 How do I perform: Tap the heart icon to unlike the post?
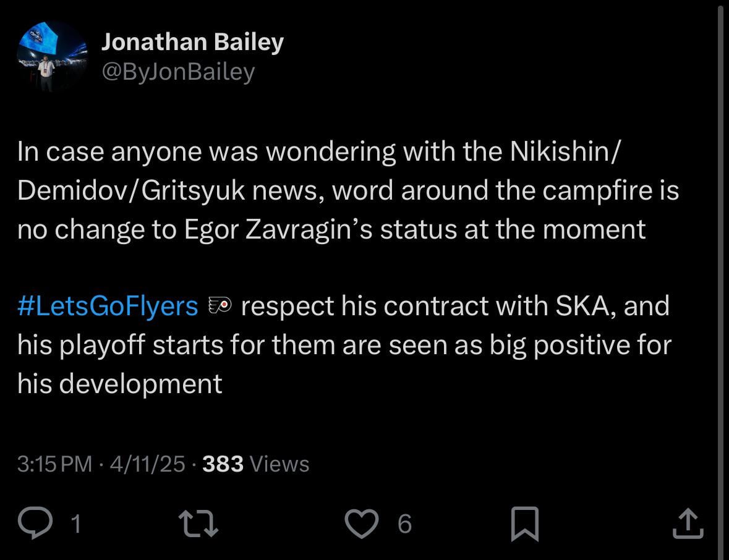coord(361,523)
